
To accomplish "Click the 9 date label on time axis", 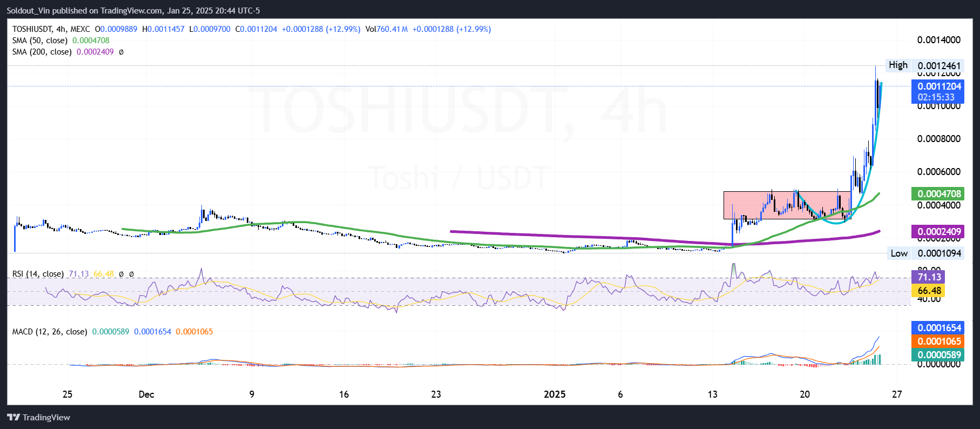I will tap(252, 394).
